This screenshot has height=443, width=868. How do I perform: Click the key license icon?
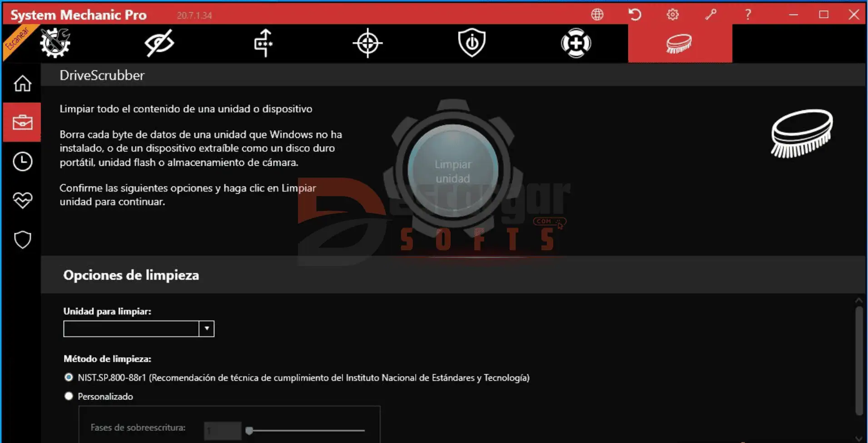(x=711, y=15)
